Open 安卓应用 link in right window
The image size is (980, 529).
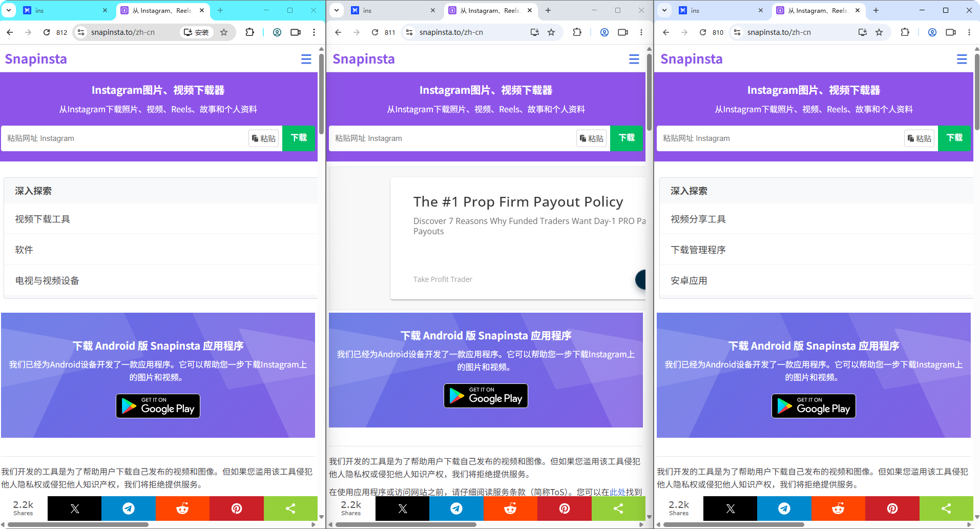(x=689, y=280)
